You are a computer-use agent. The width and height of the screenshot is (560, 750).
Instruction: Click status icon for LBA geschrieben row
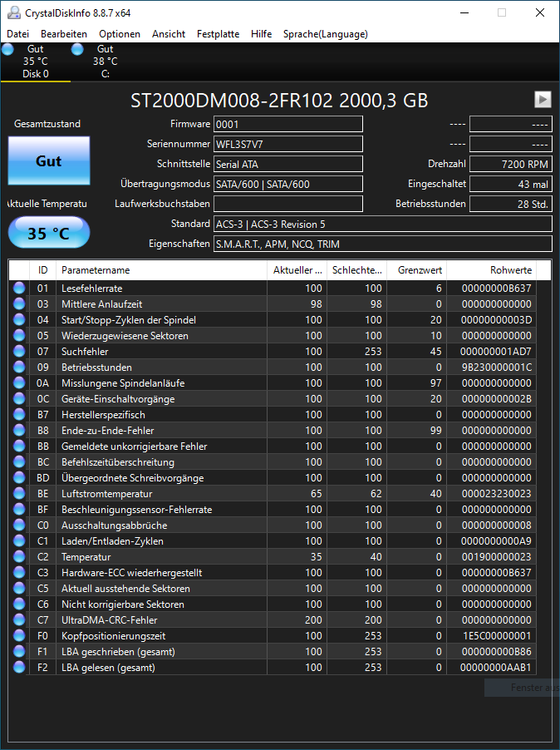(19, 651)
